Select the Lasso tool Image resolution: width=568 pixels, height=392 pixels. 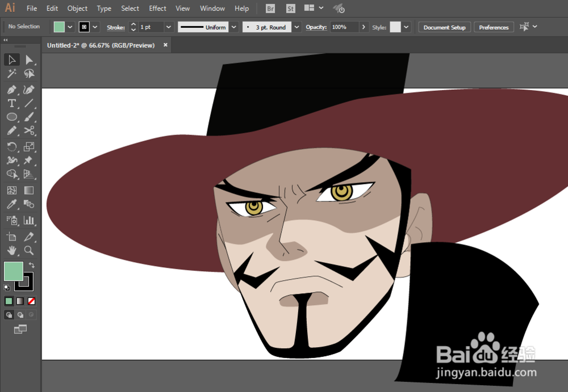click(29, 74)
